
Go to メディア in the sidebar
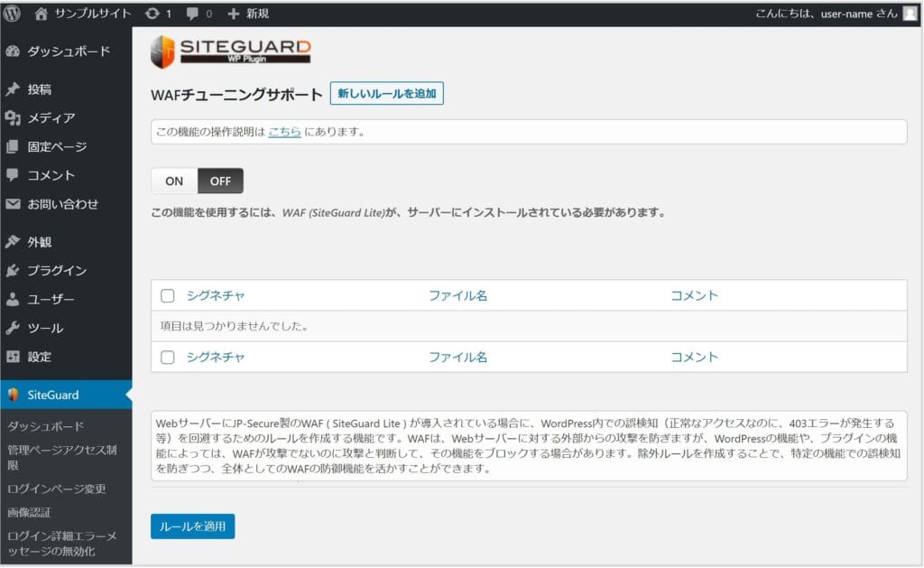[51, 118]
